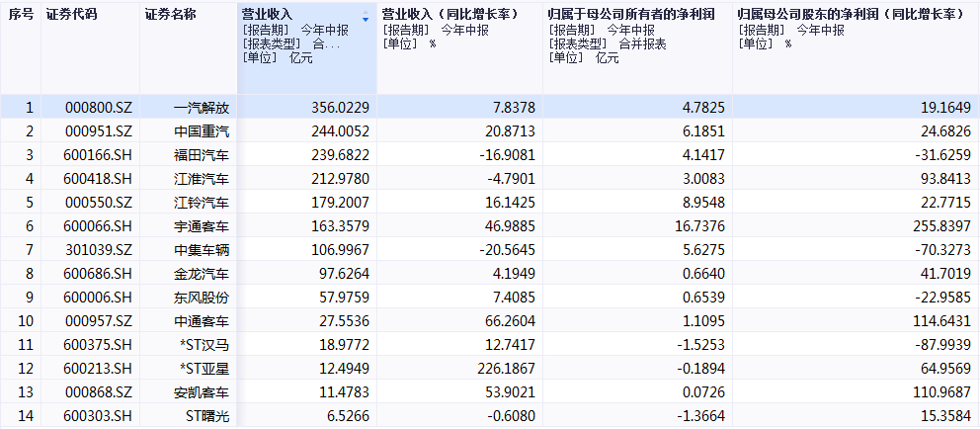Viewport: 980px width, 429px height.
Task: Select 中通客车 net profit growth 114.6431
Action: click(939, 321)
